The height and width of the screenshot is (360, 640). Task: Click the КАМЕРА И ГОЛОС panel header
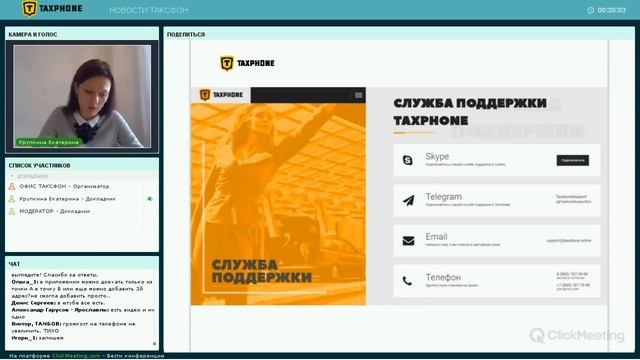click(x=82, y=34)
